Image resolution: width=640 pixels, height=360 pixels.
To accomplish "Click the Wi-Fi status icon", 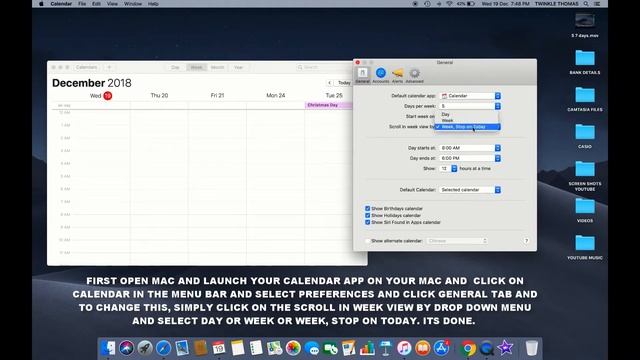I will pyautogui.click(x=449, y=4).
